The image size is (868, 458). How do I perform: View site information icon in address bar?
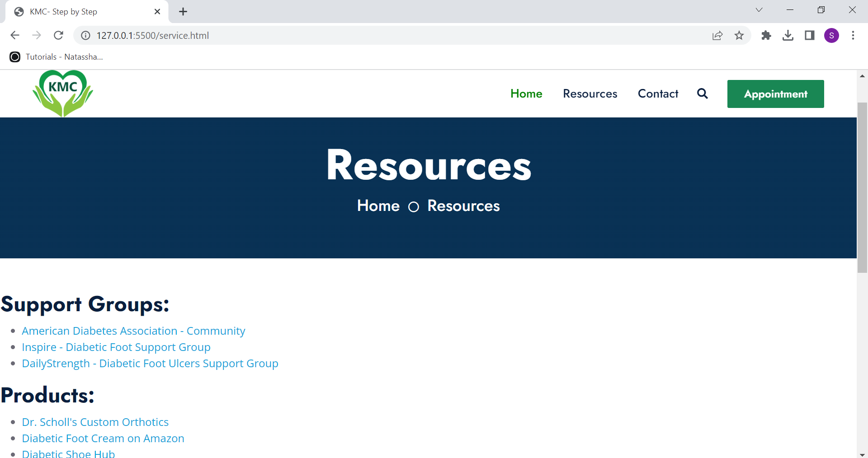[85, 35]
